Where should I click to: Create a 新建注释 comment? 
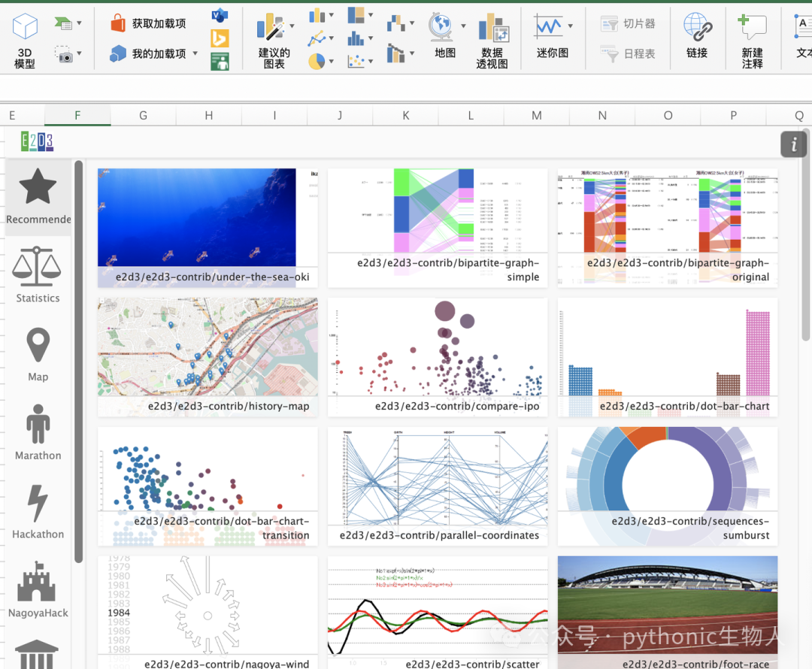click(x=752, y=41)
